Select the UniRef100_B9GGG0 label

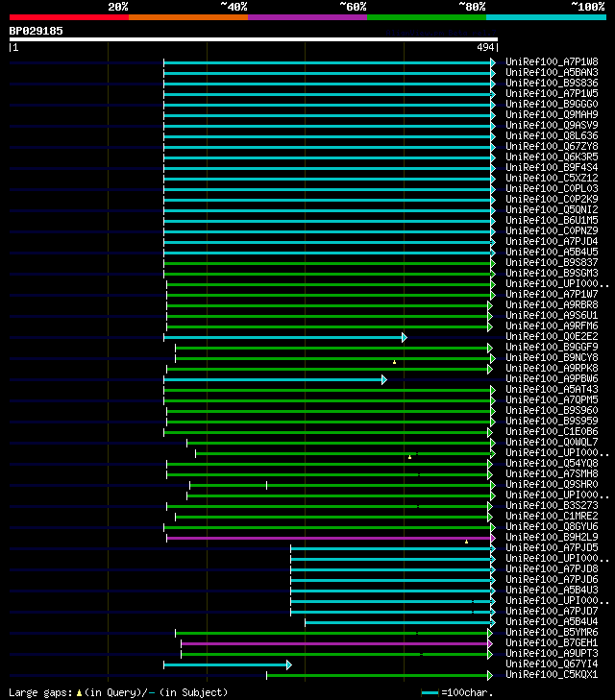[x=552, y=104]
